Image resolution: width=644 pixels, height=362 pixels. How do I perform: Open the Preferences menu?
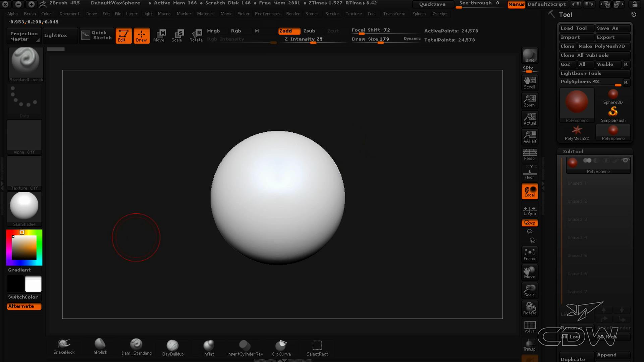coord(267,14)
